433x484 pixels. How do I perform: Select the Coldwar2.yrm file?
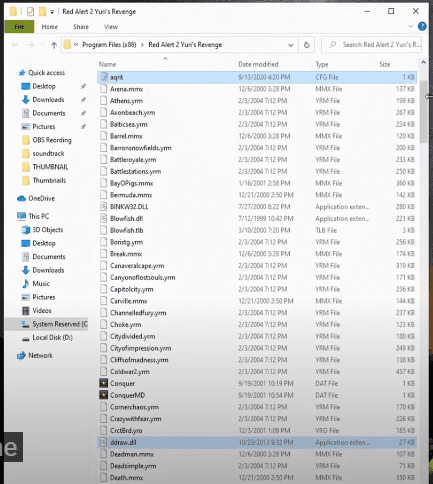pyautogui.click(x=257, y=371)
